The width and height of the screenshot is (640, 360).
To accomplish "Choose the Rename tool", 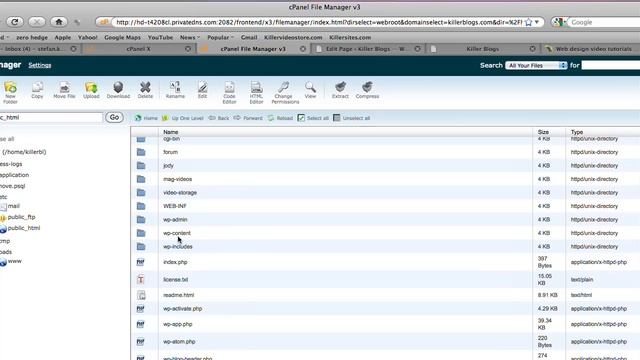I will 175,90.
